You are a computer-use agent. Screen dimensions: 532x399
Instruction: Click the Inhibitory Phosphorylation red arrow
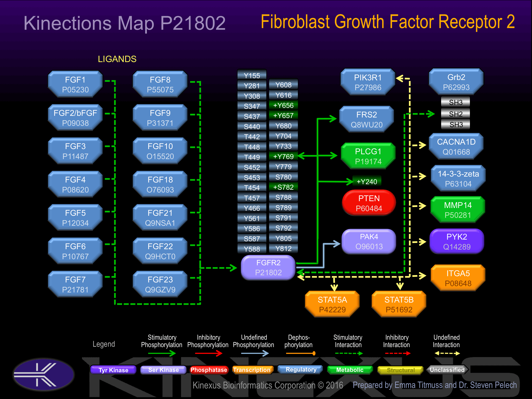(209, 353)
